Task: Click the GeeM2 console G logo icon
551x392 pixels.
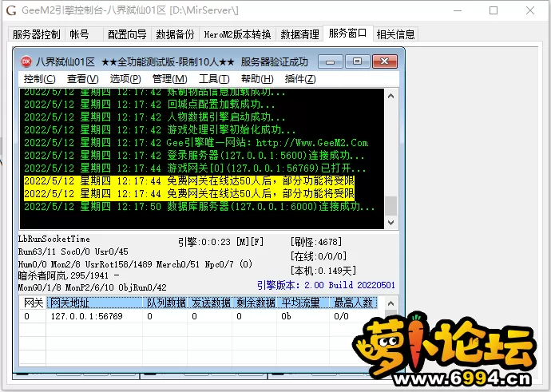Action: (x=11, y=10)
